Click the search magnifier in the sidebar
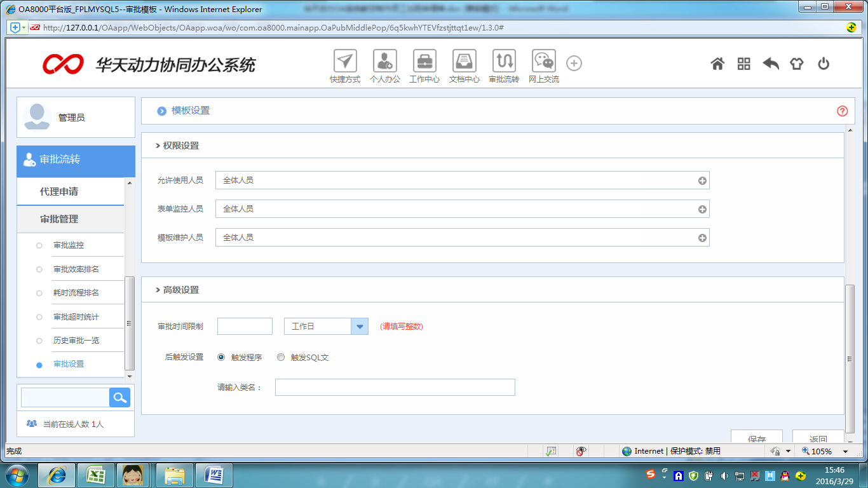 click(119, 397)
